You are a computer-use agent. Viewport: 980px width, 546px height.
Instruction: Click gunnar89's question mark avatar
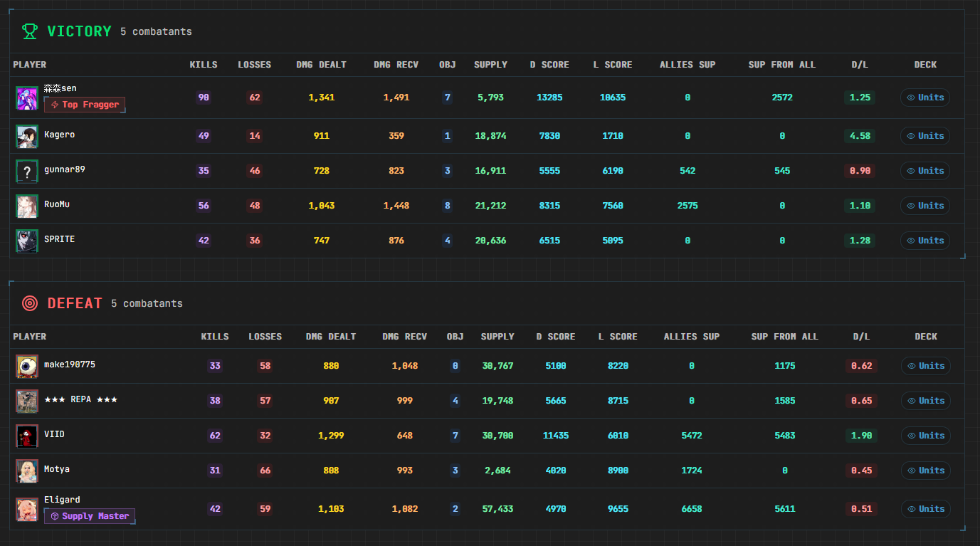(x=27, y=172)
